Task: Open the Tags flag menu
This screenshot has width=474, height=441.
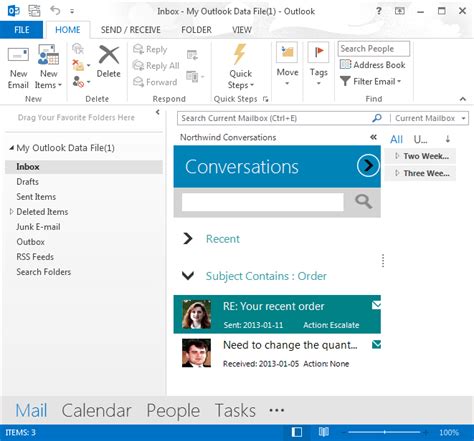Action: click(318, 64)
